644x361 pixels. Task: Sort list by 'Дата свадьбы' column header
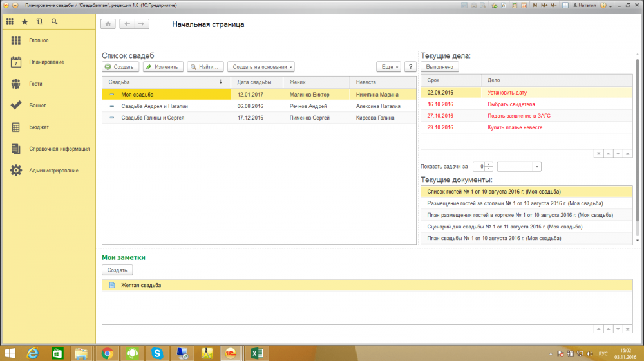[254, 82]
